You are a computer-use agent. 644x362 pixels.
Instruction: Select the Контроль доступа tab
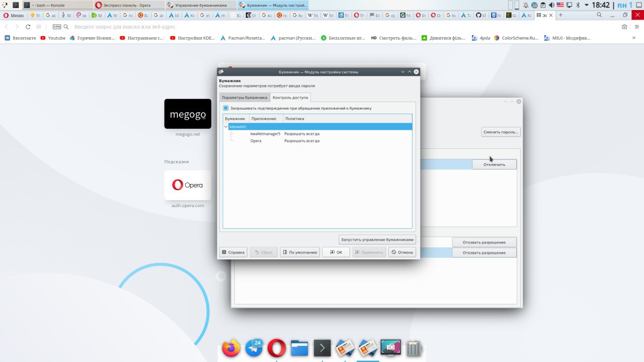(x=290, y=98)
